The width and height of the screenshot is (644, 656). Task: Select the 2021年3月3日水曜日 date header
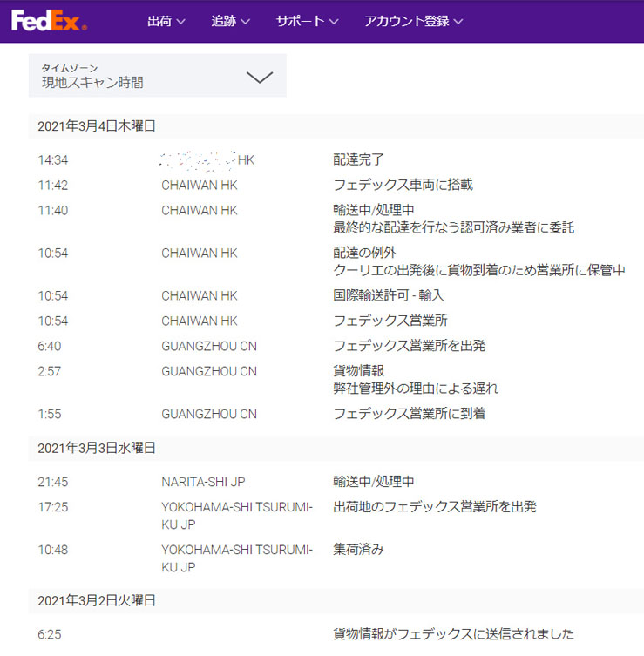[97, 448]
